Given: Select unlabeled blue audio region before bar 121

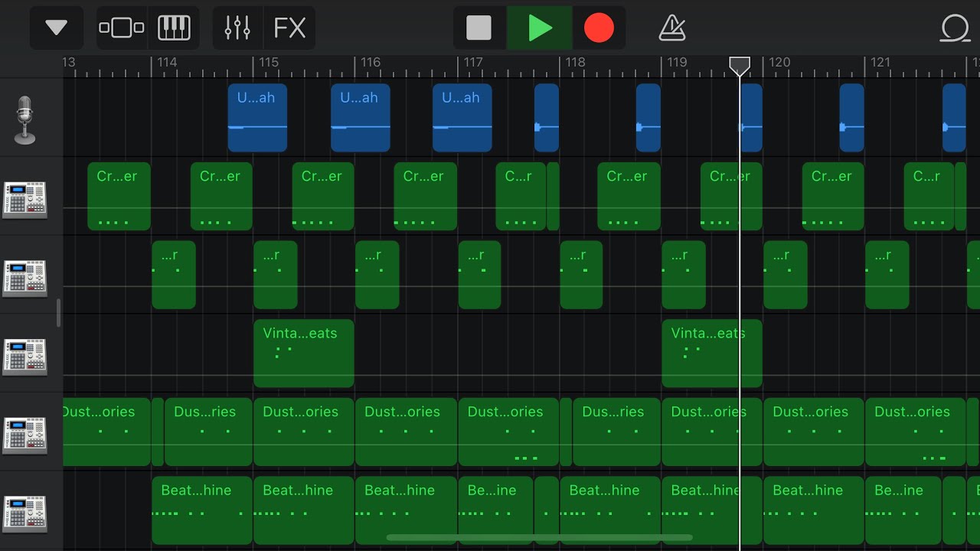Looking at the screenshot, I should pos(852,118).
